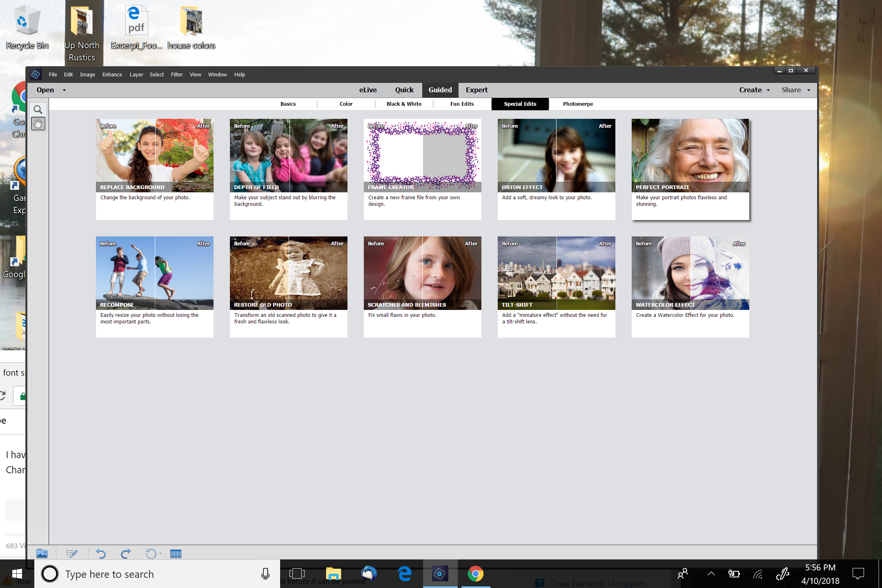Switch to Expert mode tab
882x588 pixels.
tap(477, 90)
